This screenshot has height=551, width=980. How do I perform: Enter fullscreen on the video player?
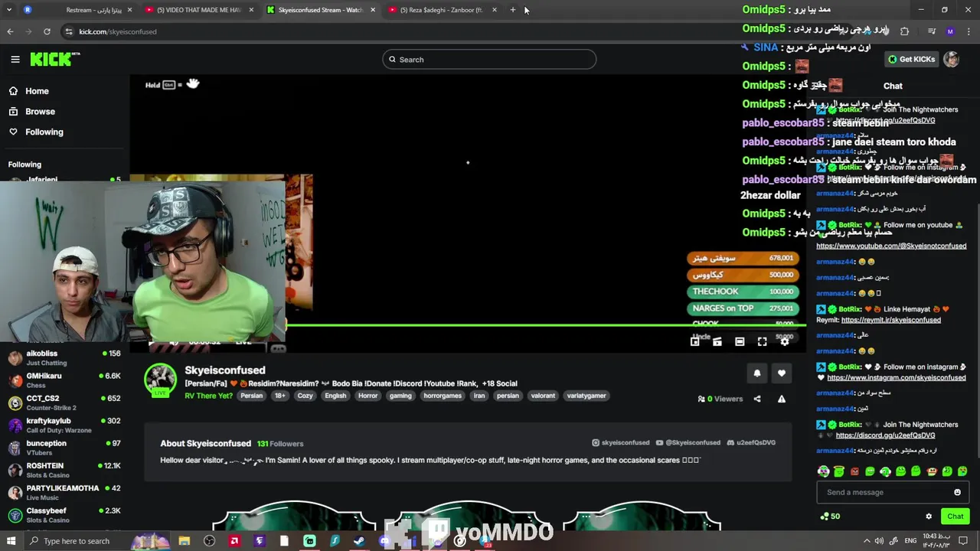click(762, 341)
